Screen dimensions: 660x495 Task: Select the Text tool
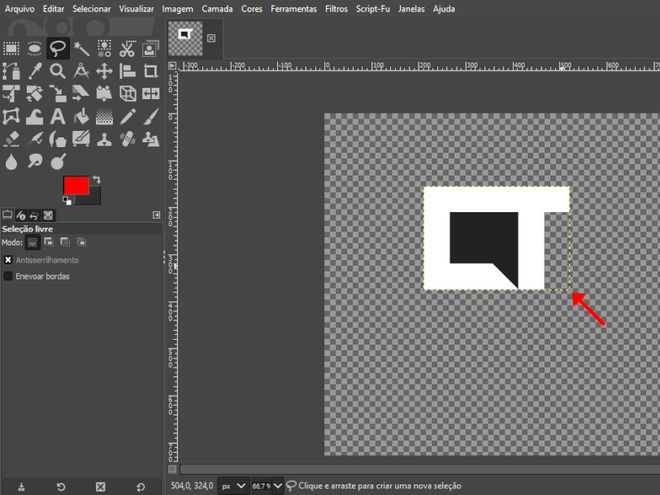[58, 117]
